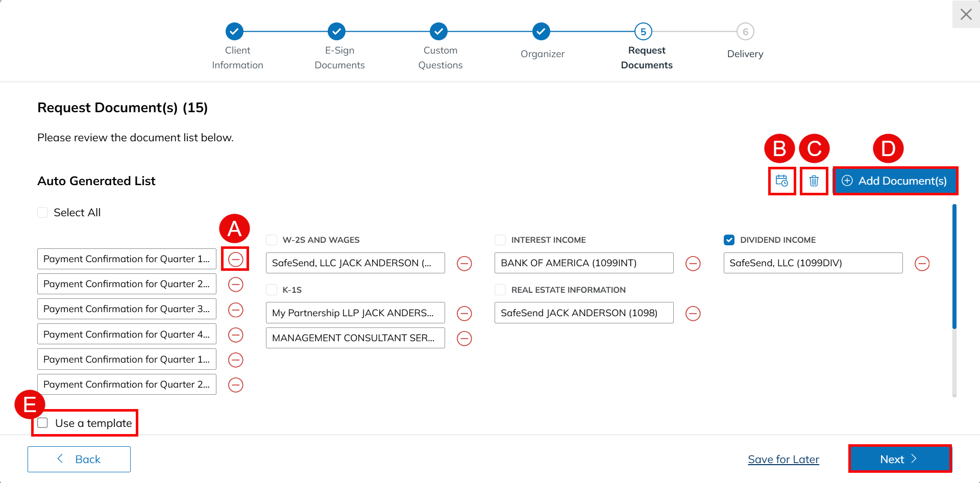Image resolution: width=980 pixels, height=483 pixels.
Task: Toggle the Select All checkbox
Action: coord(43,212)
